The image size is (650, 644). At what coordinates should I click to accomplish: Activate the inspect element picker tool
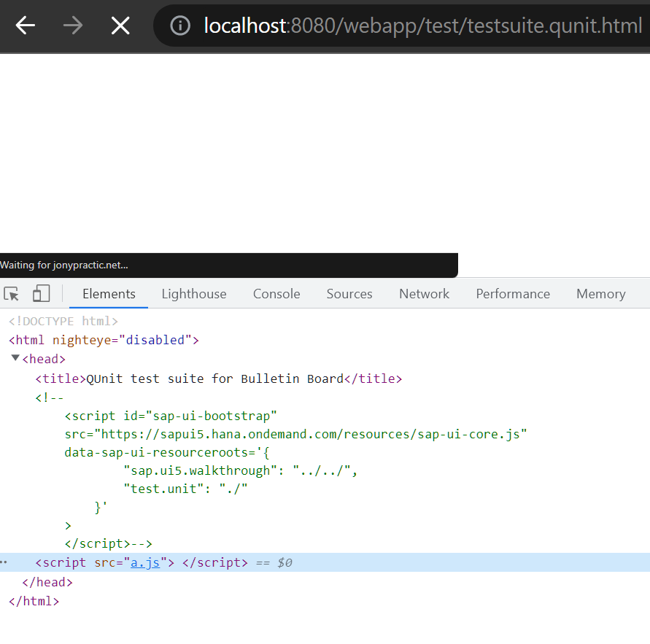(x=11, y=294)
